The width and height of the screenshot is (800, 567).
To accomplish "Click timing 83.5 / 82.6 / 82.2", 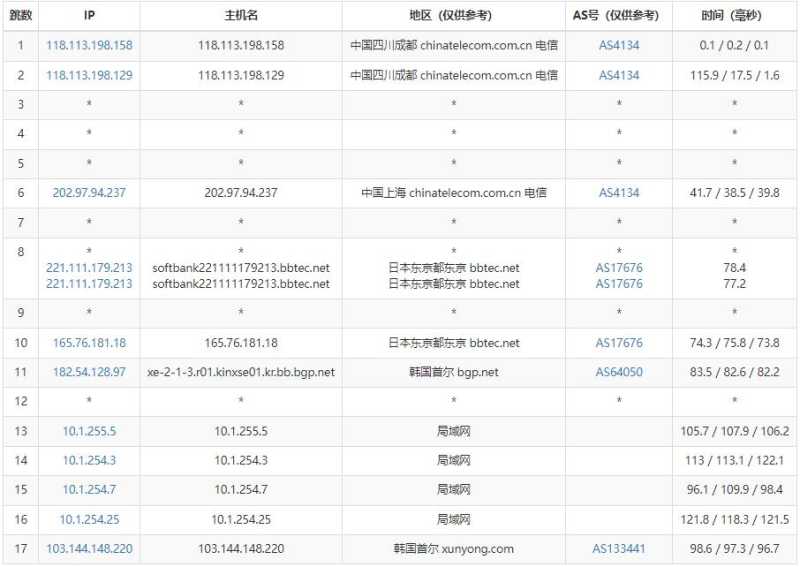I will (x=734, y=372).
